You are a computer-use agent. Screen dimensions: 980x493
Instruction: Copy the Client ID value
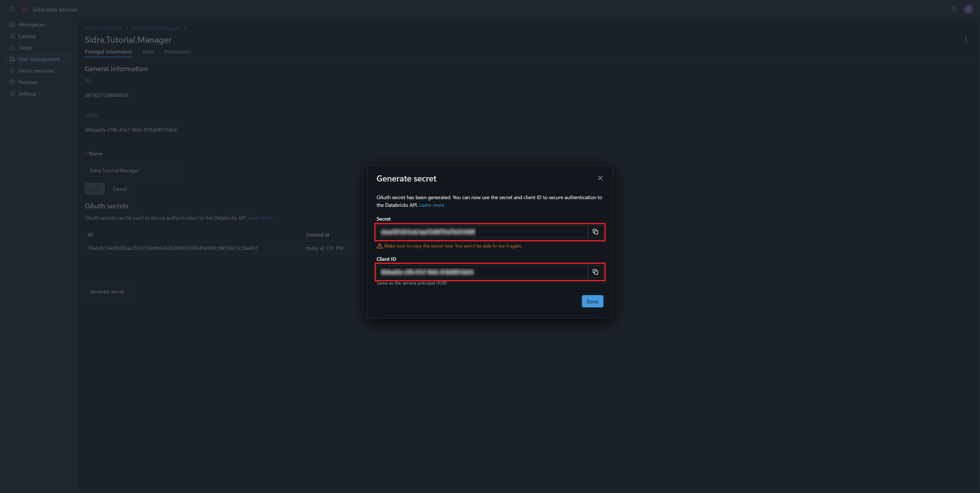[x=595, y=272]
